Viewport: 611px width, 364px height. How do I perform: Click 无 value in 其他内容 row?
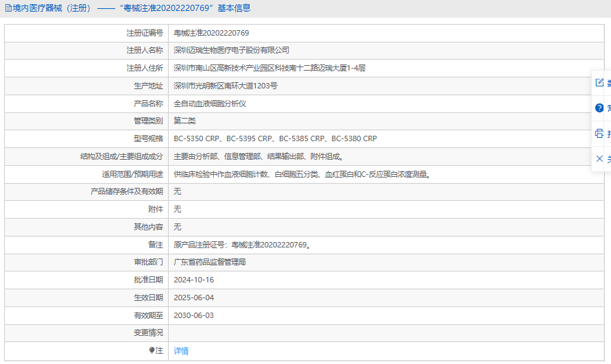[x=178, y=227]
